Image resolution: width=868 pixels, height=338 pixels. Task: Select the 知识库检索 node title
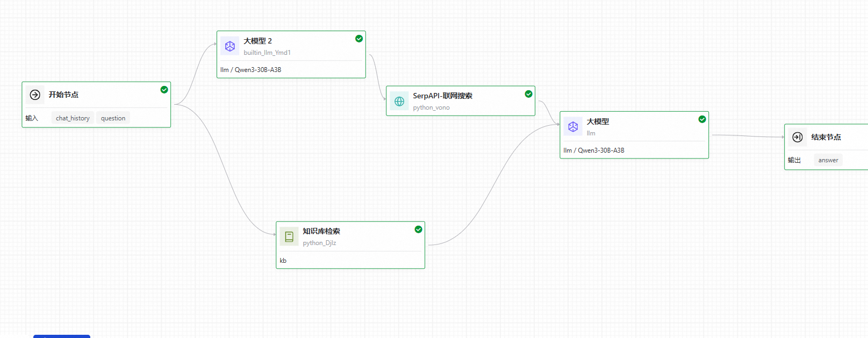point(321,231)
